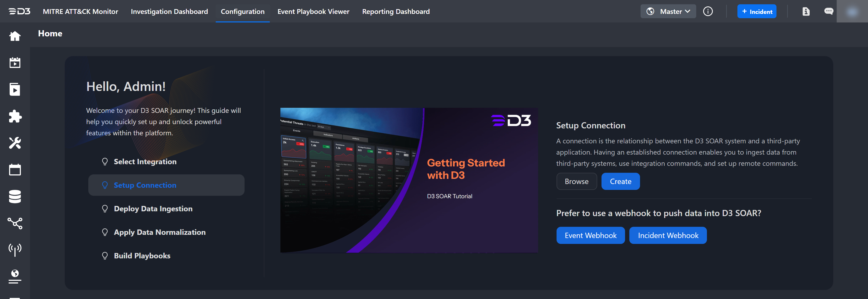
Task: Play the Getting Started with D3 video
Action: (x=409, y=180)
